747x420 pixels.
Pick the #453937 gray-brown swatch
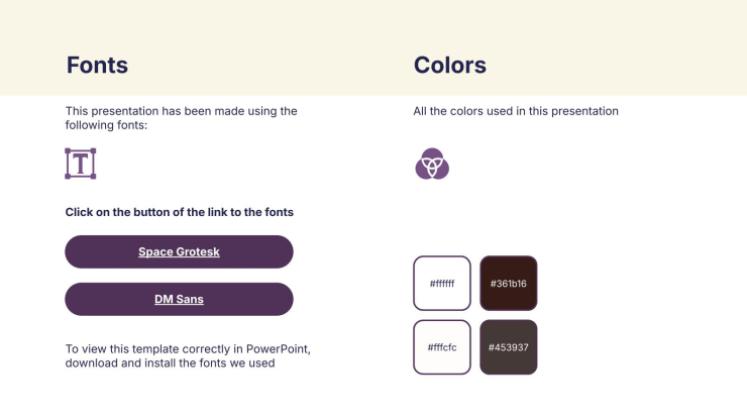[x=508, y=347]
